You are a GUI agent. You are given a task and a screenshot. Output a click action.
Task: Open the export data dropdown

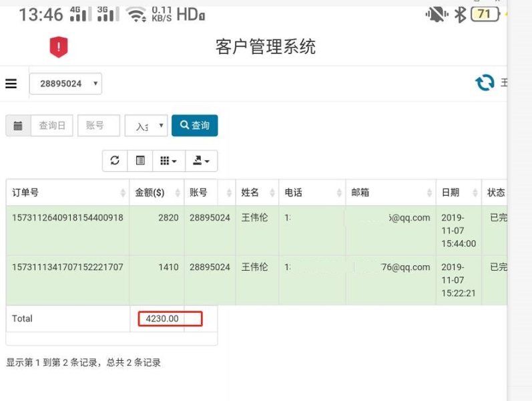click(201, 160)
